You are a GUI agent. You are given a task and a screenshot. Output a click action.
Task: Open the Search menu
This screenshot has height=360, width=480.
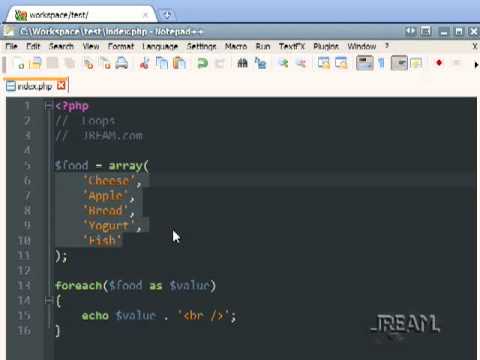[x=61, y=46]
